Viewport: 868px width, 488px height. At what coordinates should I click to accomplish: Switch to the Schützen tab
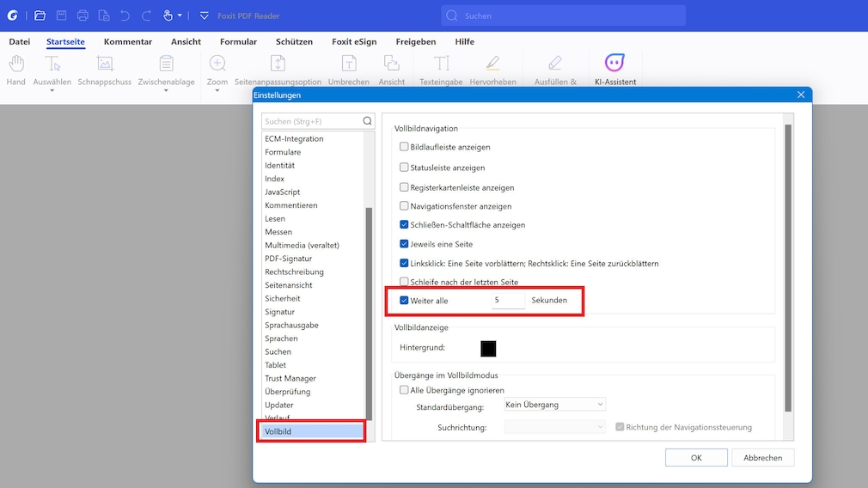pos(294,41)
